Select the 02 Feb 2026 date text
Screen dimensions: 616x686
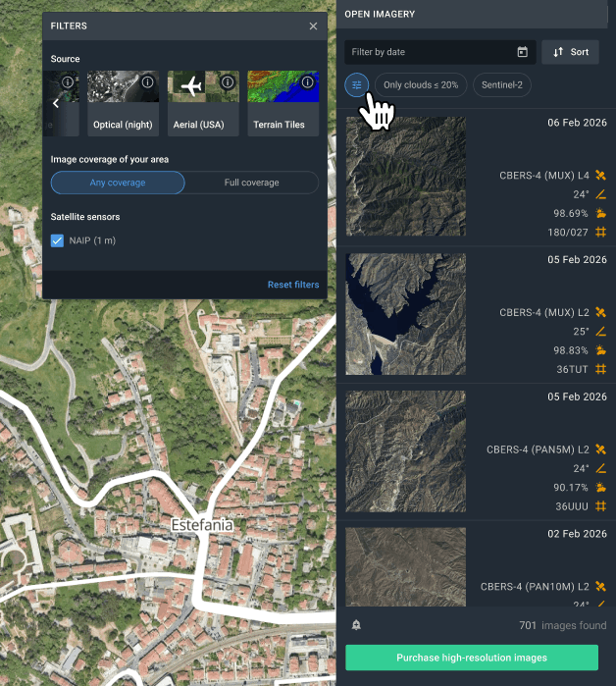pyautogui.click(x=577, y=534)
